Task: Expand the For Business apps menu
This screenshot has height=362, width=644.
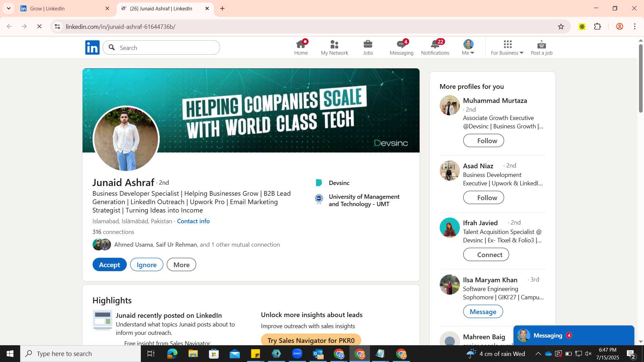Action: click(x=507, y=48)
